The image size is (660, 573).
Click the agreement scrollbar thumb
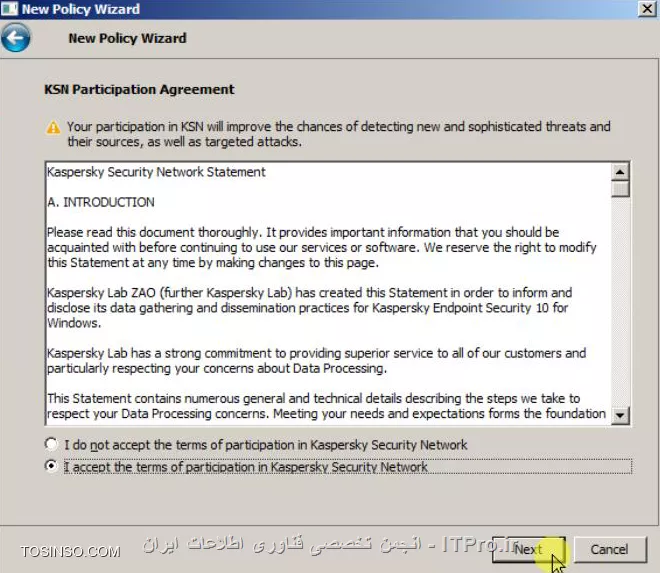tap(620, 189)
